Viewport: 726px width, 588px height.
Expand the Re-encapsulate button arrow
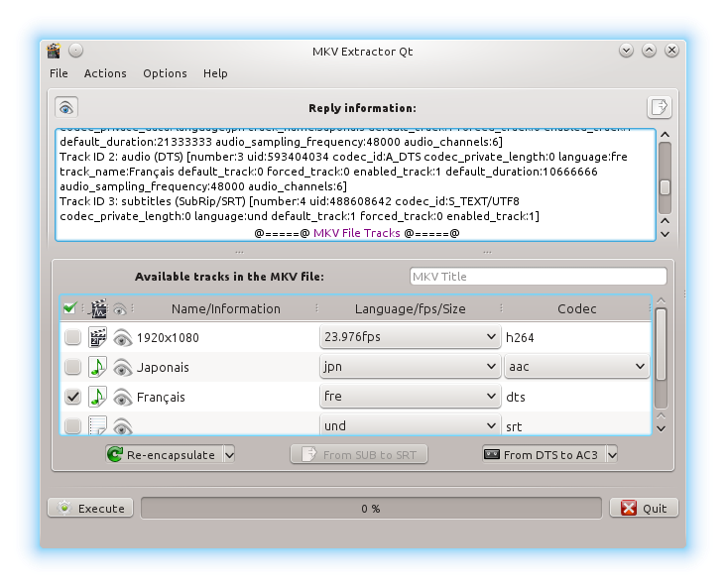229,455
